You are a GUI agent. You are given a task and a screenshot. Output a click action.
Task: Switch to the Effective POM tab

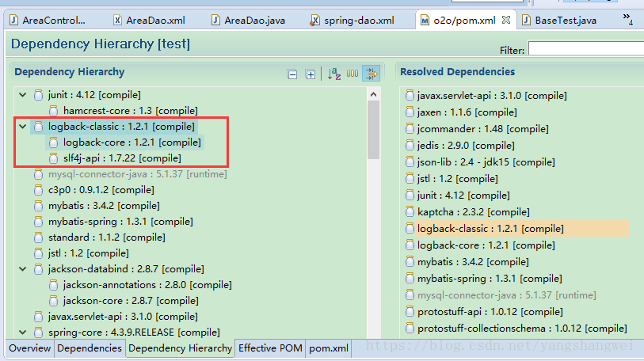270,348
